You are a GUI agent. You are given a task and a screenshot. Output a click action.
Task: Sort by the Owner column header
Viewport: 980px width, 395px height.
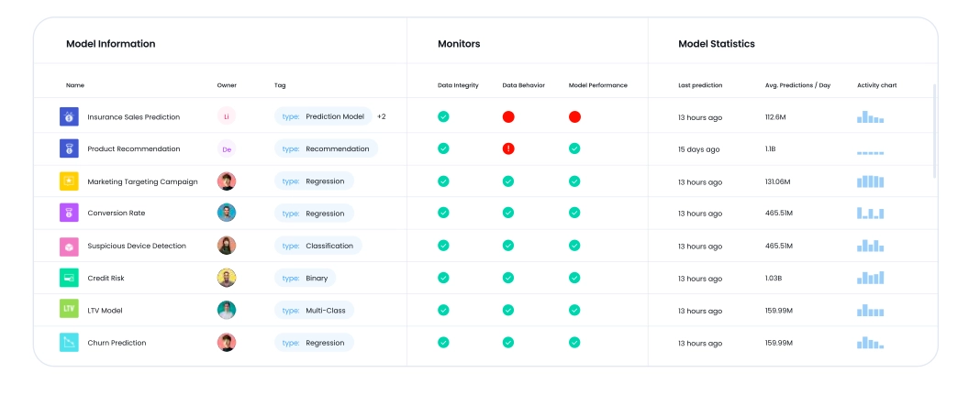[227, 85]
